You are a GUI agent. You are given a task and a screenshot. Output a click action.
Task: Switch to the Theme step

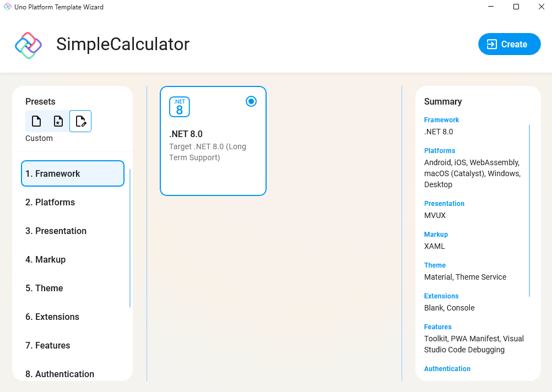point(72,288)
